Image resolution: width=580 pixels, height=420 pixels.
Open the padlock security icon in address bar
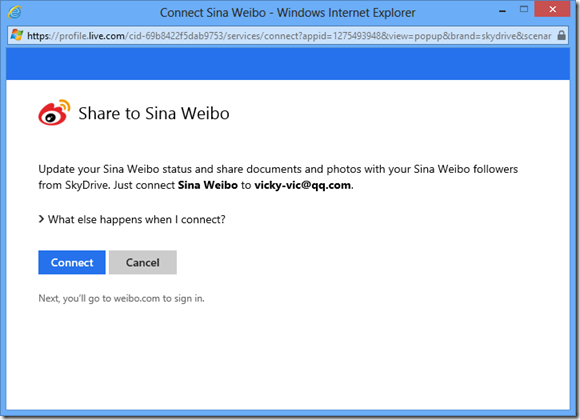561,36
